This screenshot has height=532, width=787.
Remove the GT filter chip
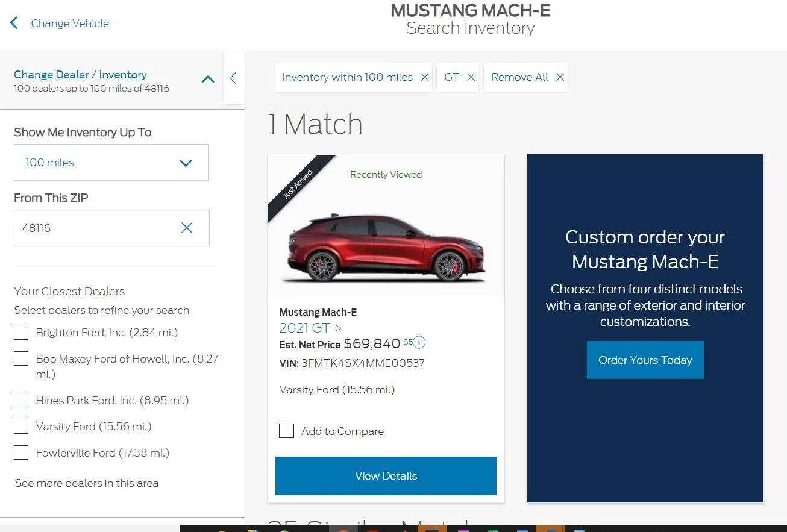pos(471,77)
